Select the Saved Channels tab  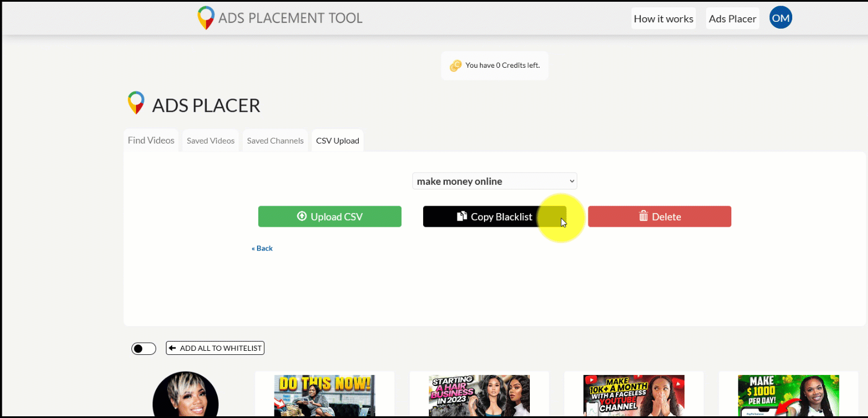tap(275, 141)
